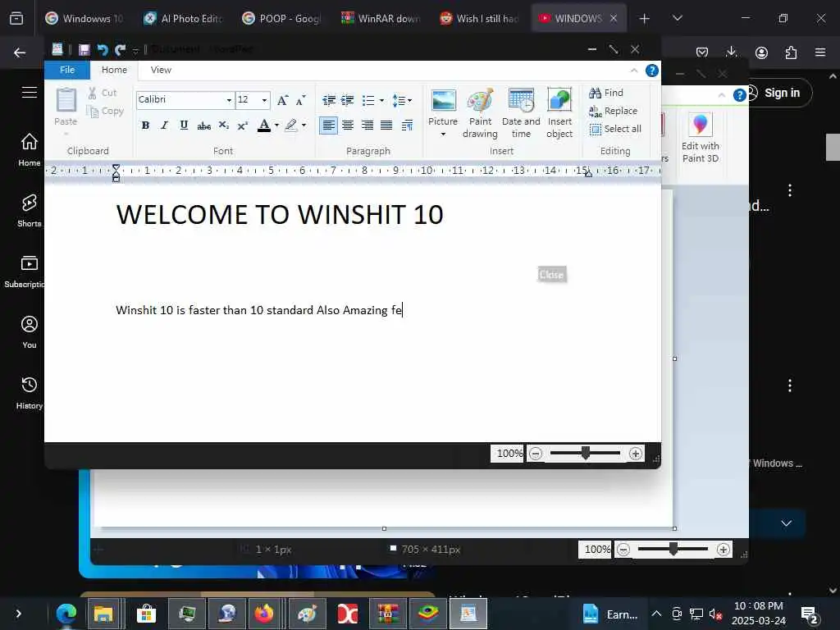Open the font size 12 dropdown
The width and height of the screenshot is (840, 630).
[264, 100]
